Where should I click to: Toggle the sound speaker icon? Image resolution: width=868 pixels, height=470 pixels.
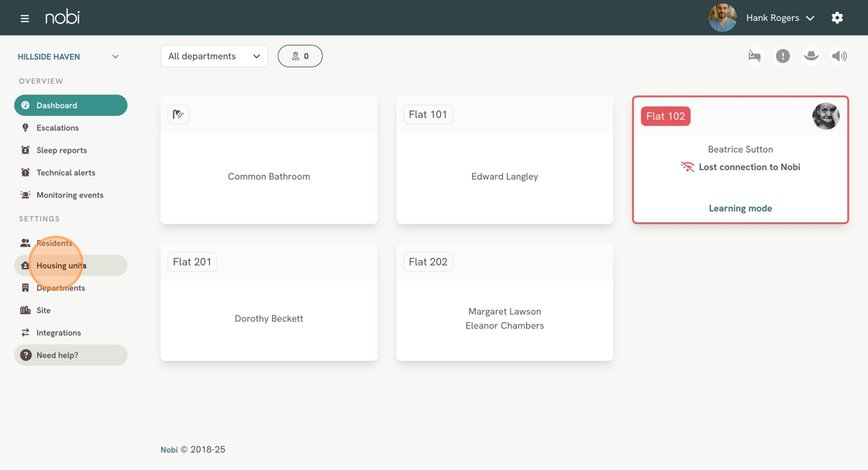[x=839, y=56]
